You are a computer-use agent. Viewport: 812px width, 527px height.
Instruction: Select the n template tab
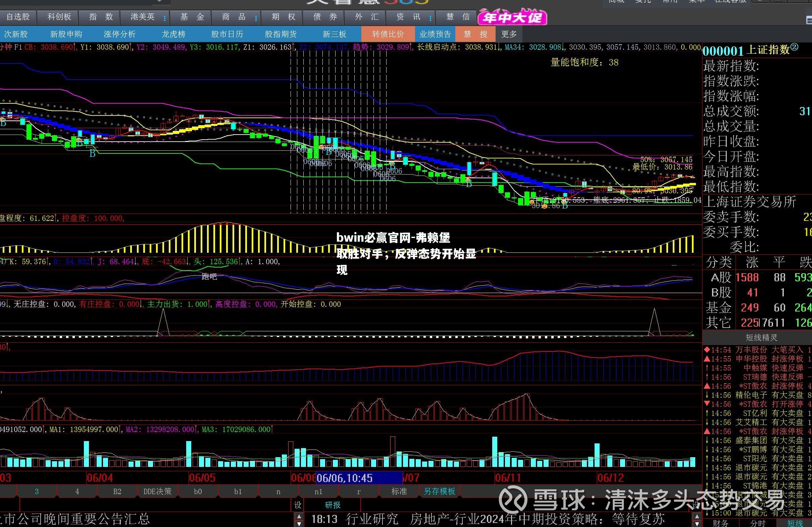(278, 491)
